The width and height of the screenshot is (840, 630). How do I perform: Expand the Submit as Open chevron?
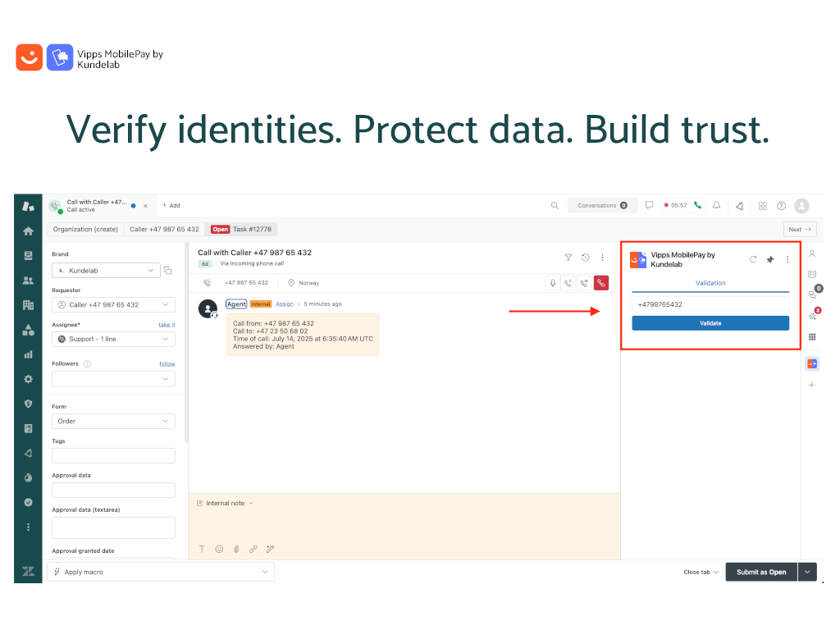pos(807,572)
